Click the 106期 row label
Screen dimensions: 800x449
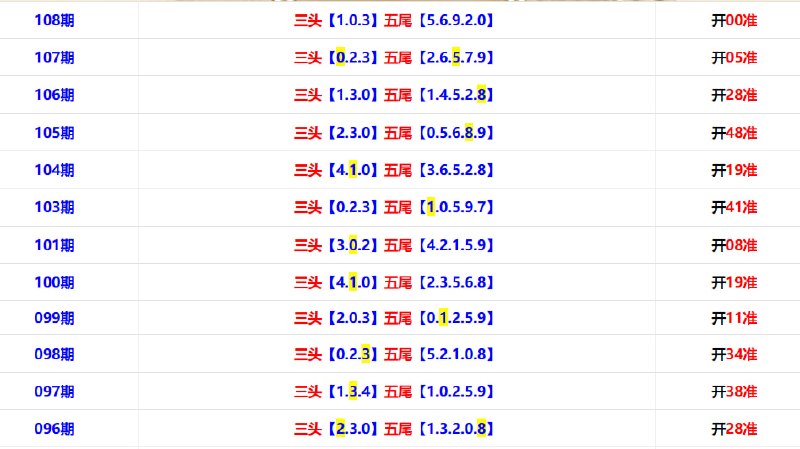[x=54, y=95]
